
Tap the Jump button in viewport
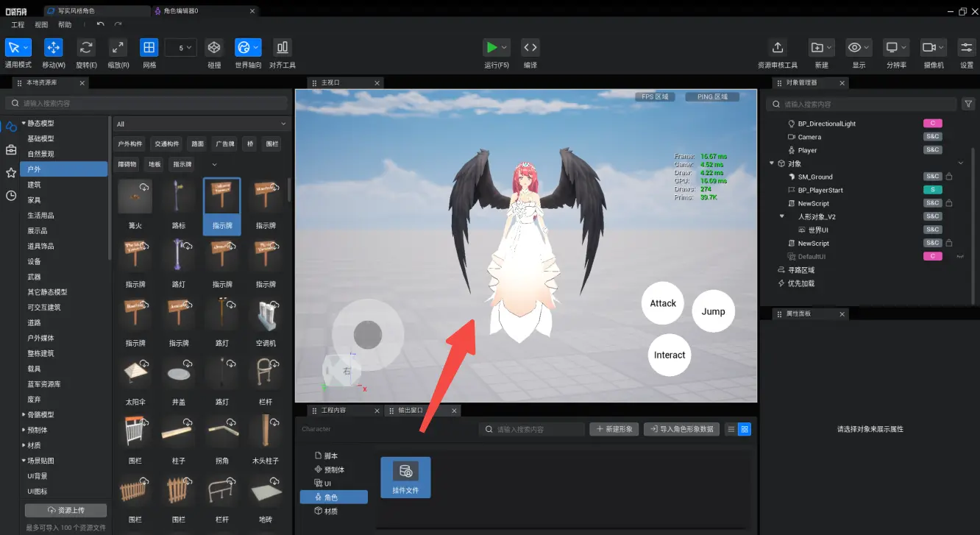click(714, 311)
